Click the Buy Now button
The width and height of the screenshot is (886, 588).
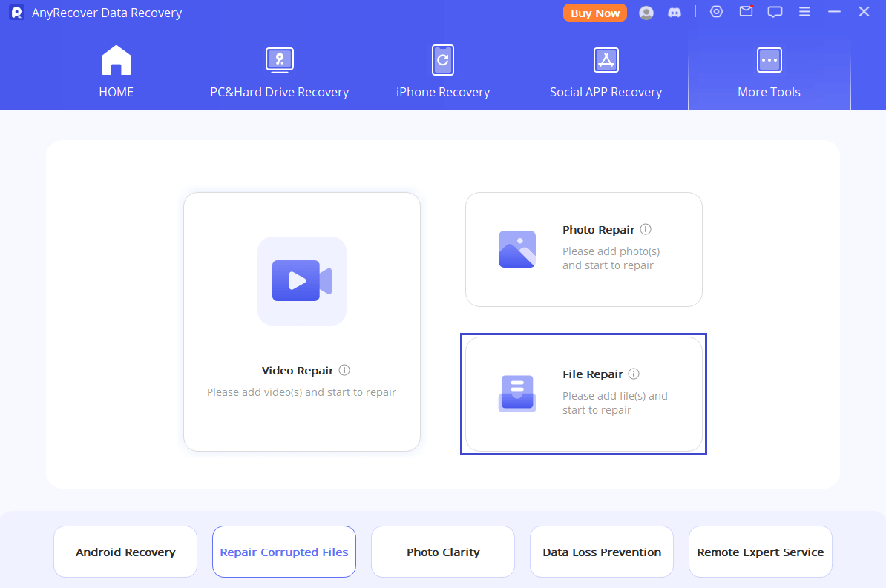click(594, 12)
